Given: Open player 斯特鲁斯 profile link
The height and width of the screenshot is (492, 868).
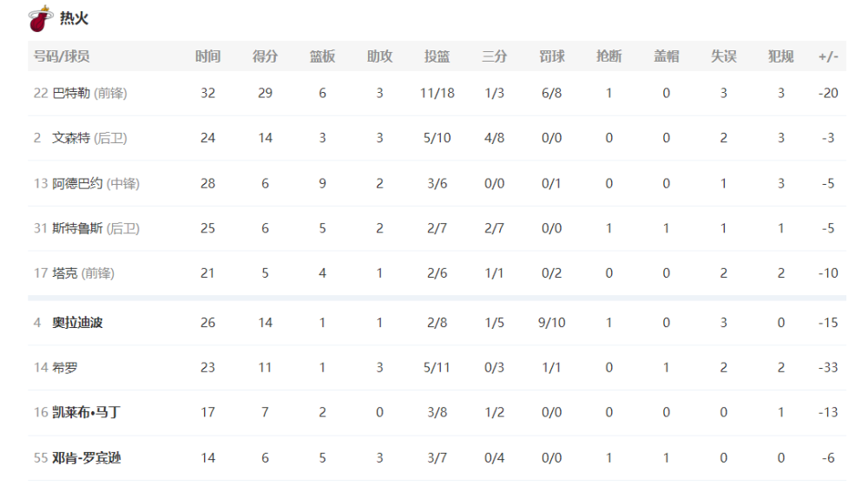Looking at the screenshot, I should [77, 228].
